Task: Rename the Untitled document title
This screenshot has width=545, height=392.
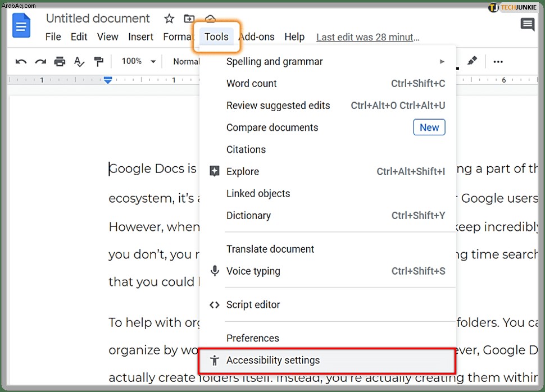Action: point(98,19)
